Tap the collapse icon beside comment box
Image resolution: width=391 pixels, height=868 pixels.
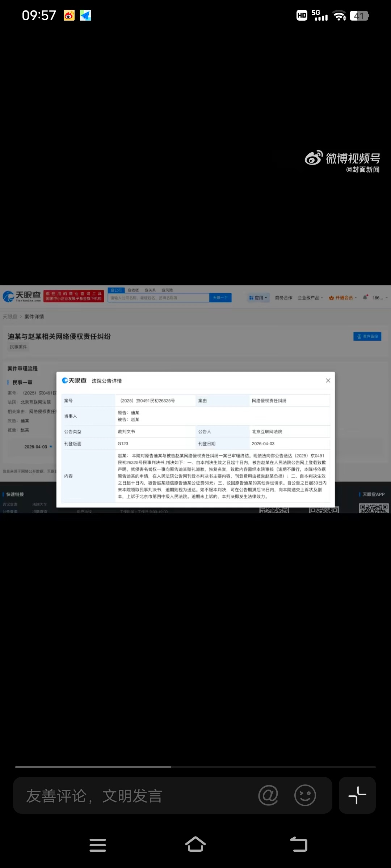click(x=357, y=796)
